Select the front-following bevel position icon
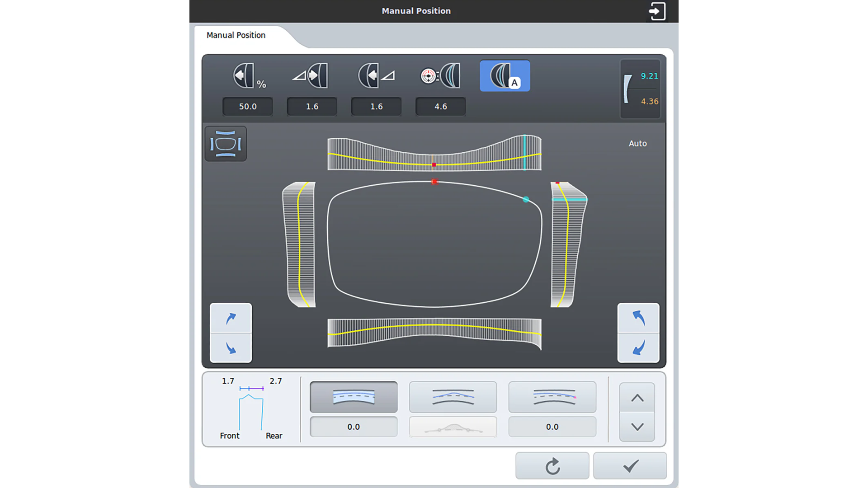This screenshot has height=488, width=868. coord(312,76)
